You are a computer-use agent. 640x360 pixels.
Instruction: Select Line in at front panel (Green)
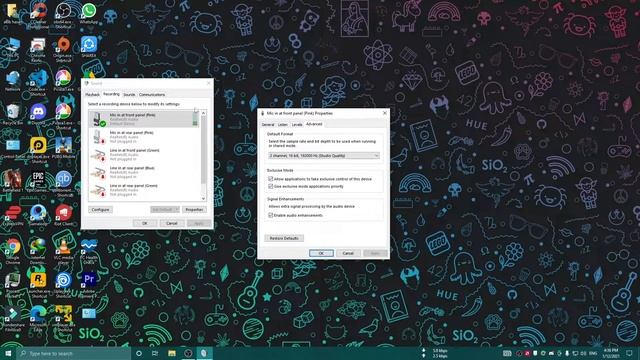(x=144, y=155)
